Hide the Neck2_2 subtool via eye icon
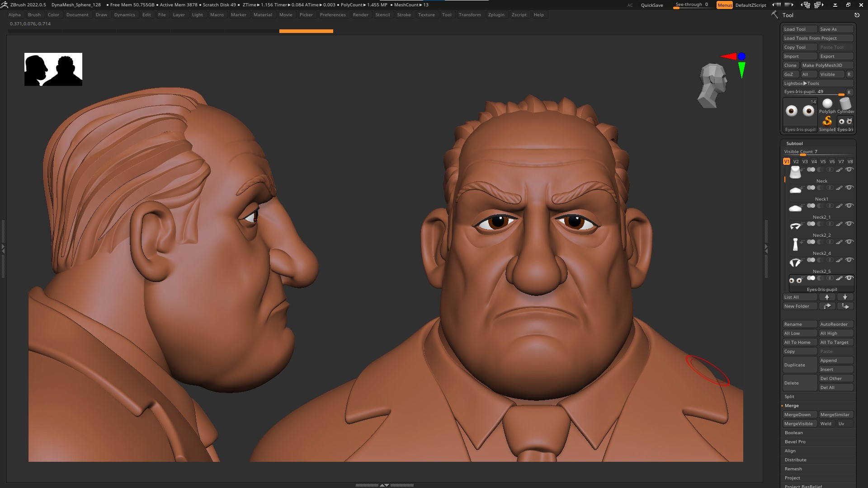The image size is (868, 488). point(849,224)
